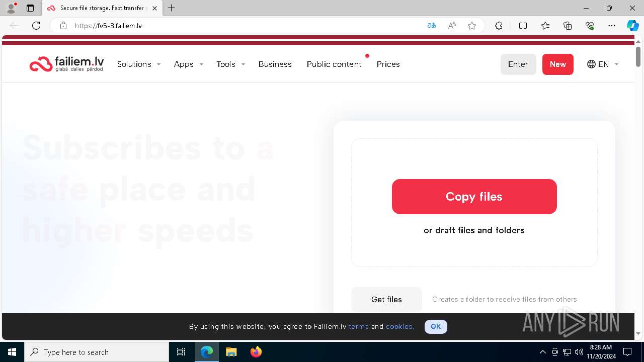
Task: Expand the Tools menu
Action: 230,64
